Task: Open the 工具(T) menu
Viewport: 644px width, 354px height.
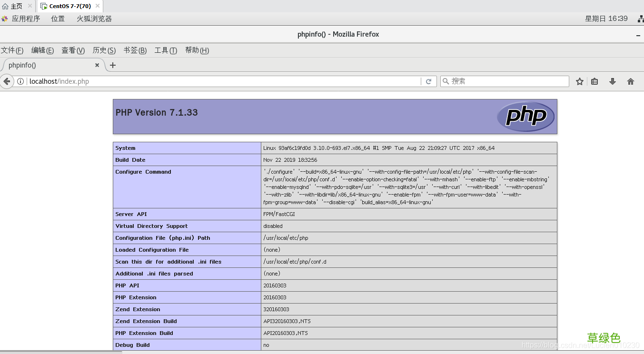Action: 166,50
